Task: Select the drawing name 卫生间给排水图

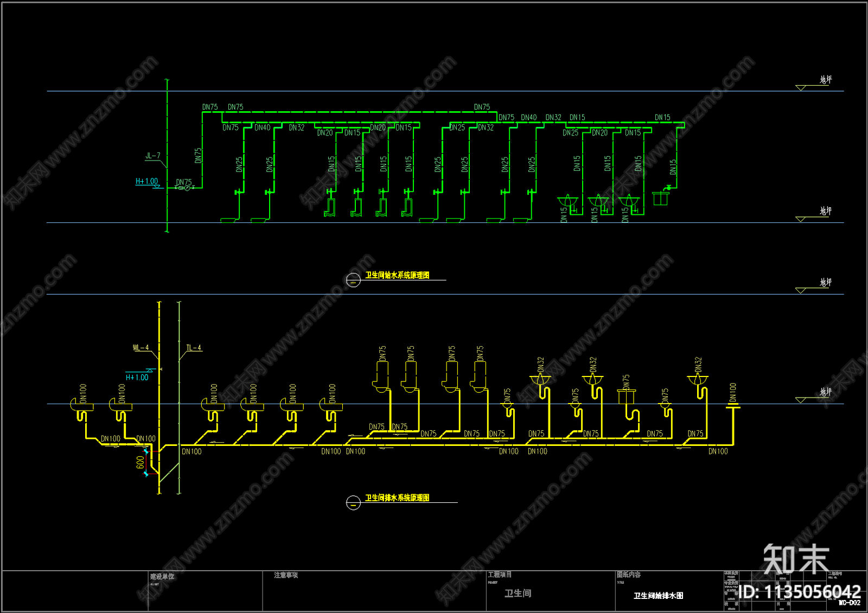Action: (659, 596)
